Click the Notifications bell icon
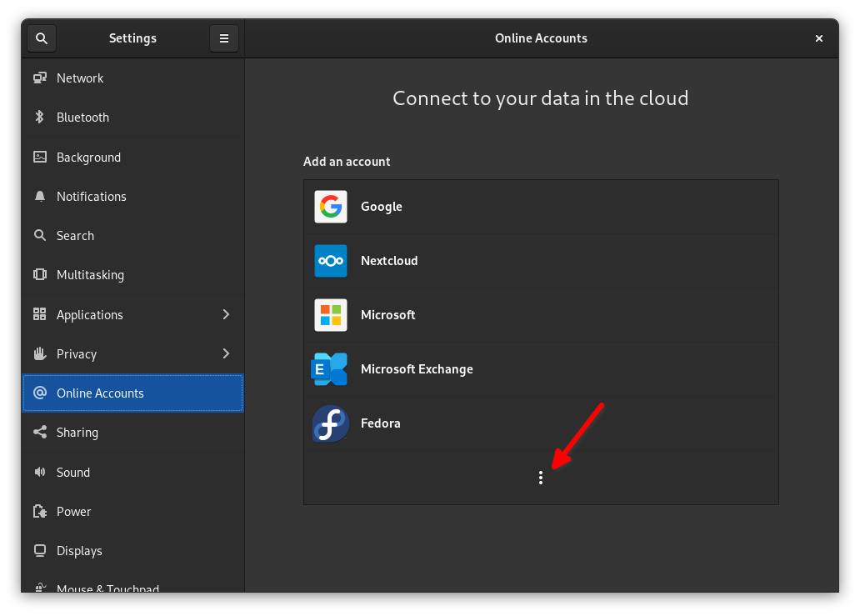The image size is (860, 616). click(x=39, y=197)
